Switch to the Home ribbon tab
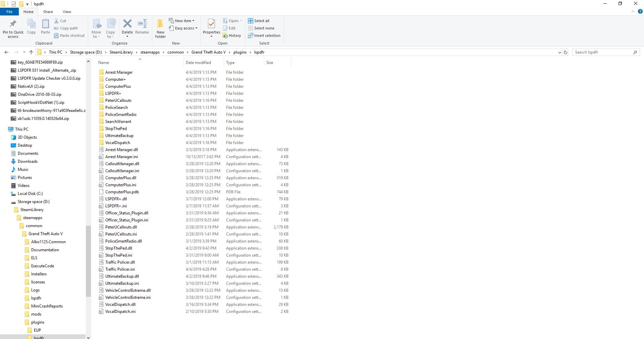Image resolution: width=644 pixels, height=339 pixels. point(29,12)
